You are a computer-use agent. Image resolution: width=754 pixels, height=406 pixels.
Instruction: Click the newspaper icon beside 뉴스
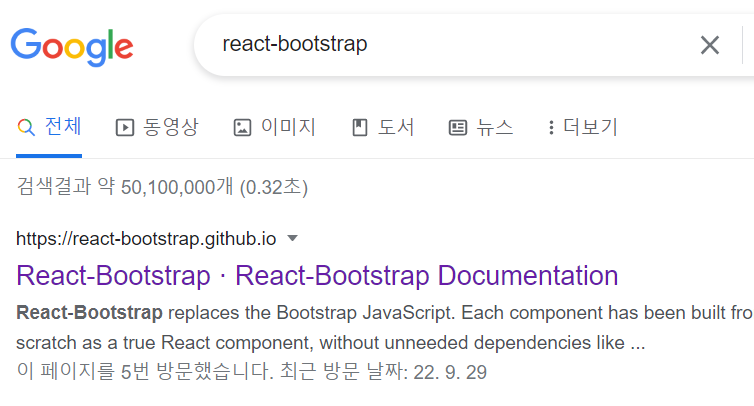point(458,127)
